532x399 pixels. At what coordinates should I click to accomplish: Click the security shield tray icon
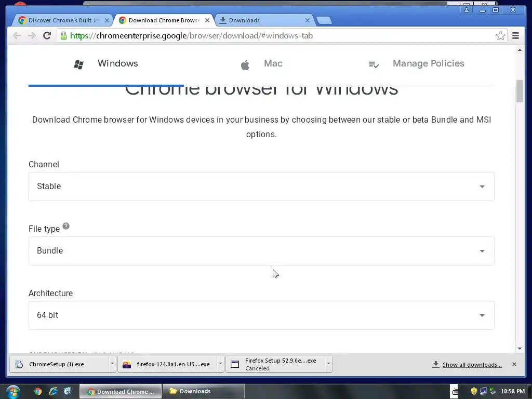pyautogui.click(x=474, y=392)
